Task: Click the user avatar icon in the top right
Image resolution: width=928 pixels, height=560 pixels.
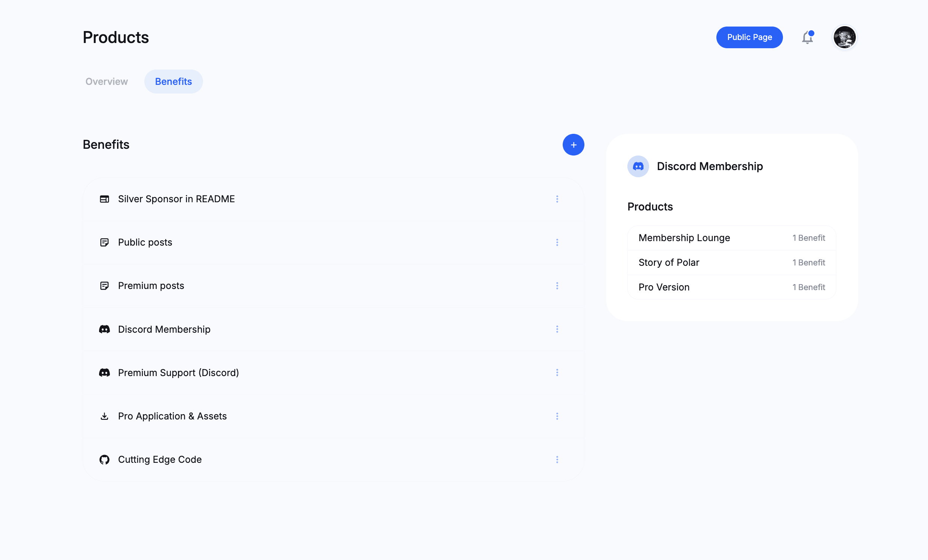Action: (845, 37)
